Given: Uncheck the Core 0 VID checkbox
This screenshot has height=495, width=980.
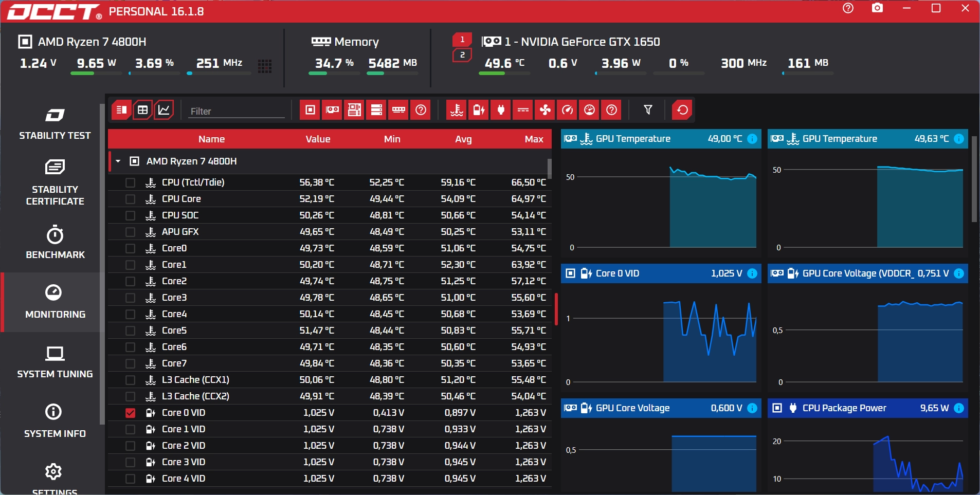Looking at the screenshot, I should [x=131, y=413].
